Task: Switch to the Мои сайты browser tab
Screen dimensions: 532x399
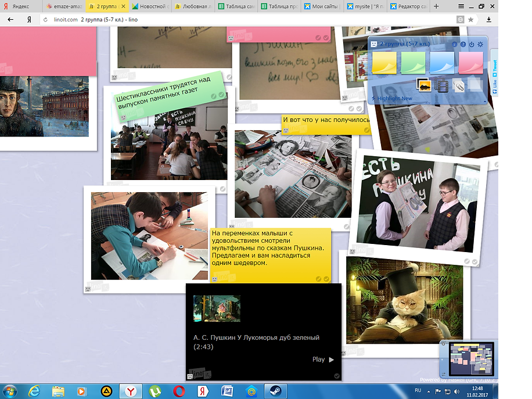Action: [x=322, y=6]
